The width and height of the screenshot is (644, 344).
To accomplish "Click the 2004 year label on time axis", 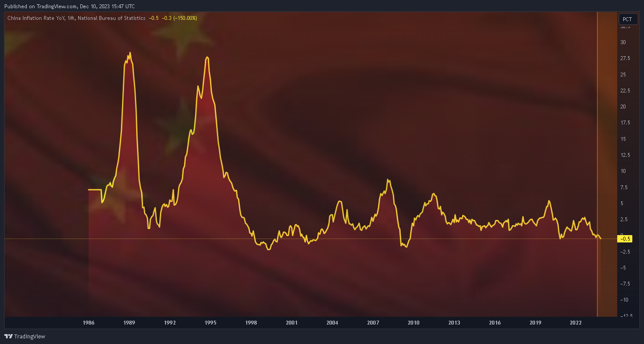I will coord(332,323).
